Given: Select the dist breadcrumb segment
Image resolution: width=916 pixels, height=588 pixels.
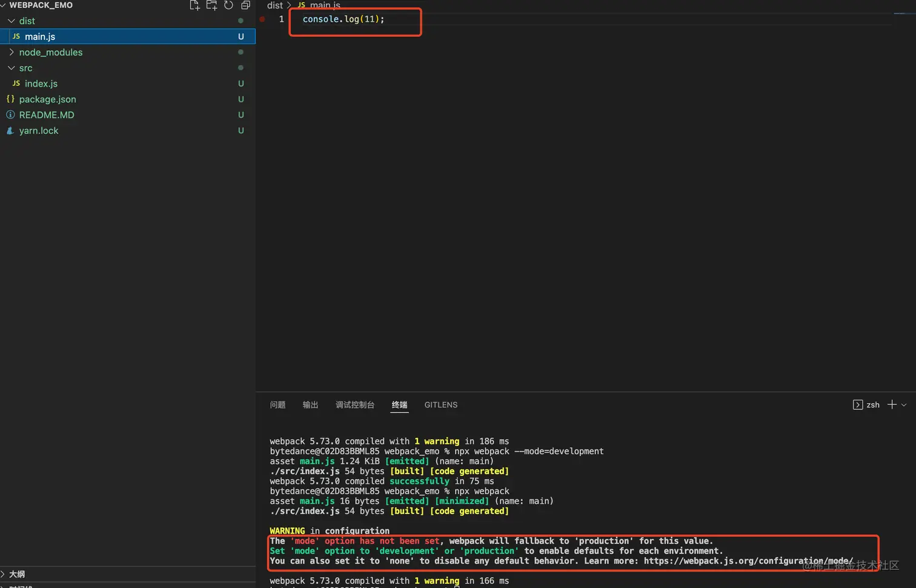Looking at the screenshot, I should (x=275, y=5).
